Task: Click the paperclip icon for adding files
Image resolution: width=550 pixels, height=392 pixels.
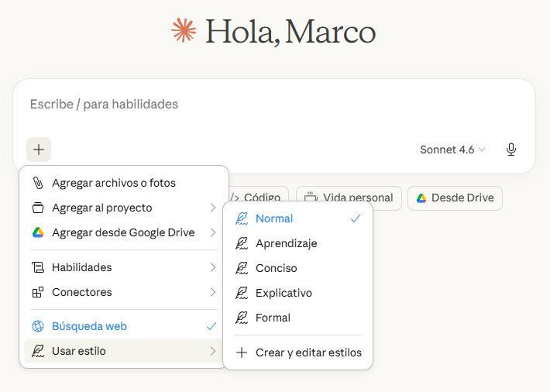Action: pos(37,183)
